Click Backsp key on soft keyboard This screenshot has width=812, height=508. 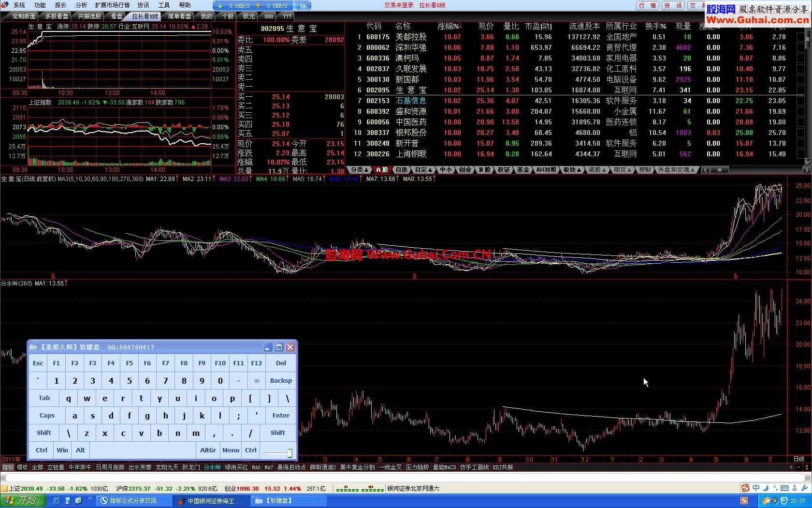(x=281, y=381)
